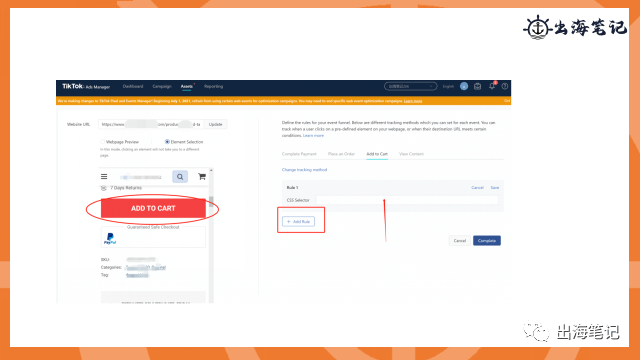Click the search icon in preview

click(180, 177)
